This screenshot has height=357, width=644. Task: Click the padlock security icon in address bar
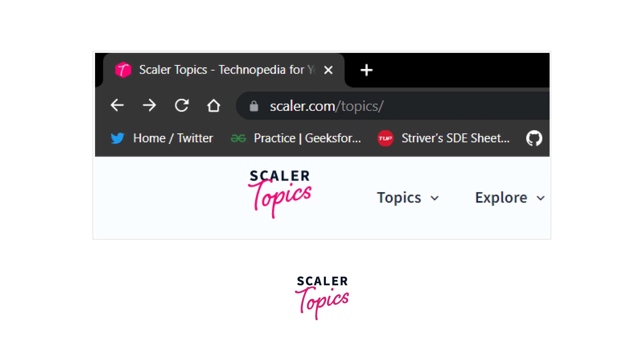(255, 105)
